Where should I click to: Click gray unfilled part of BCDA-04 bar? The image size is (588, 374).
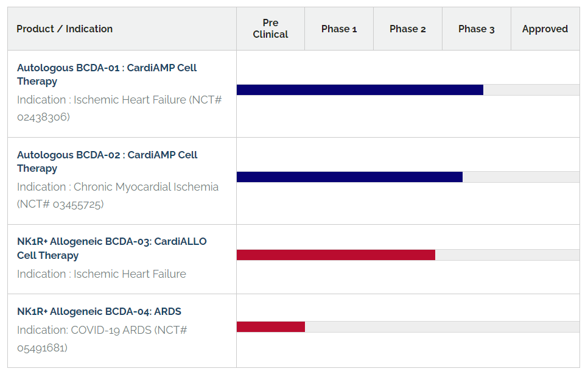click(x=442, y=326)
